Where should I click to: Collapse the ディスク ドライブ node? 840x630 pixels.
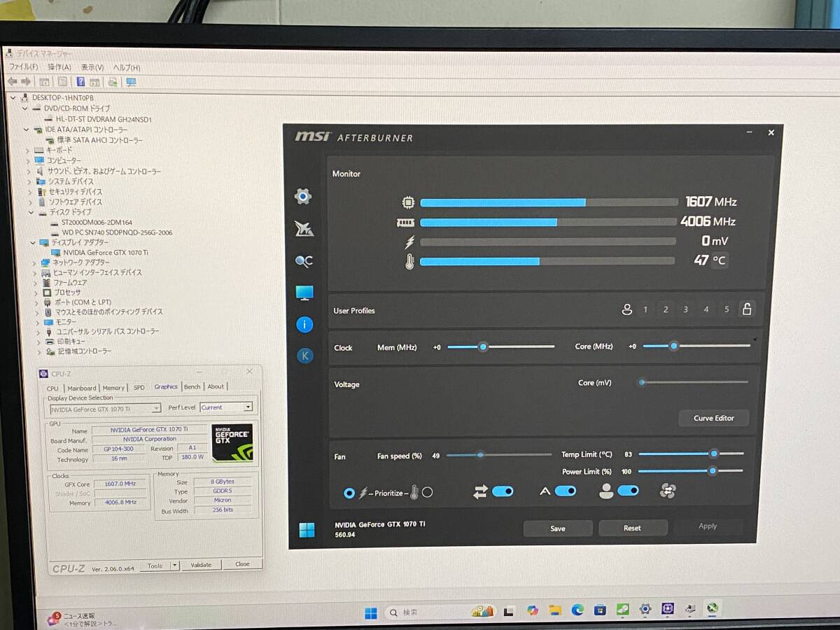coord(31,212)
